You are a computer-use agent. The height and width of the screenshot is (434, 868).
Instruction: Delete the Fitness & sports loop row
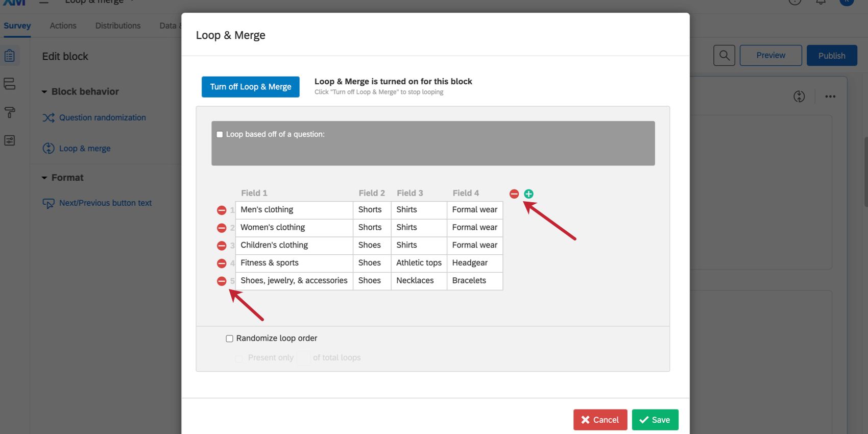[222, 263]
